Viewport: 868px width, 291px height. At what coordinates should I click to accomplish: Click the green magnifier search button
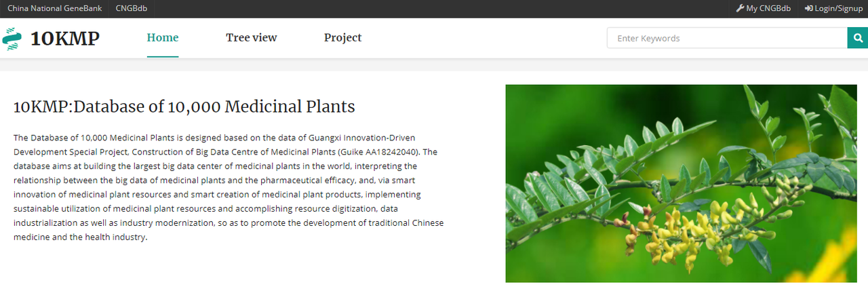[857, 38]
